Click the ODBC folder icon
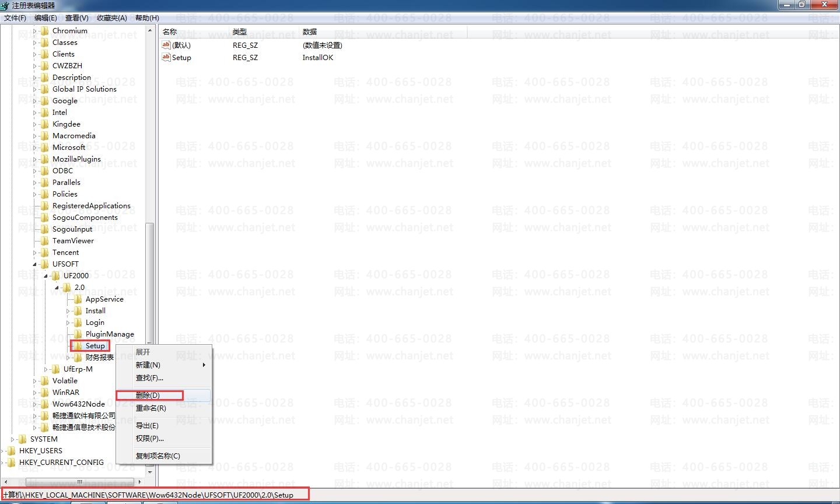Viewport: 840px width, 504px height. tap(44, 171)
